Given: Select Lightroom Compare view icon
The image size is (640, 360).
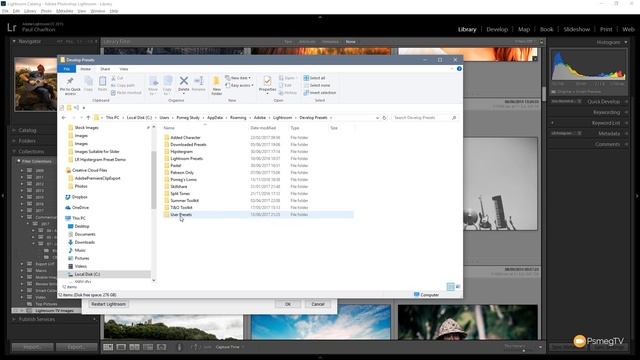Looking at the screenshot, I should pyautogui.click(x=134, y=347).
